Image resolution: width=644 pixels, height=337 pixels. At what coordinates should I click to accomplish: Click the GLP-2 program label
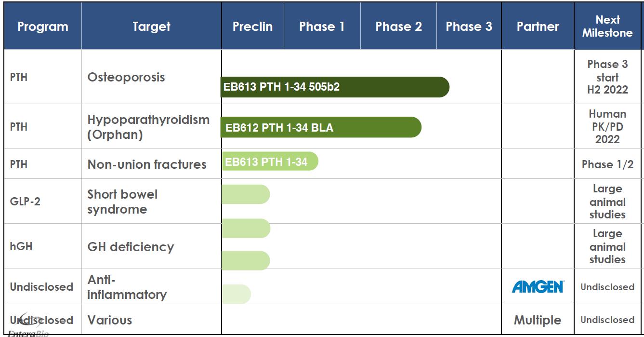pos(25,202)
